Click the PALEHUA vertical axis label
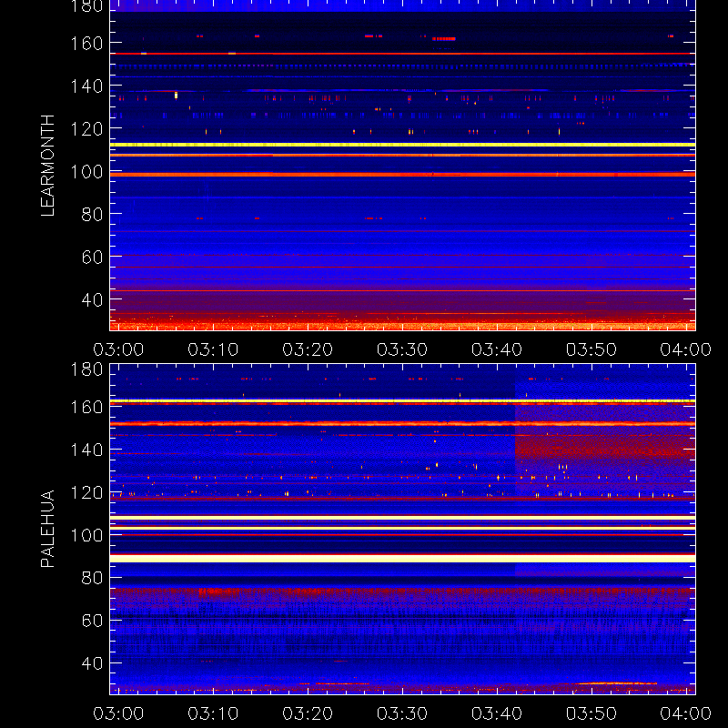 (x=47, y=529)
